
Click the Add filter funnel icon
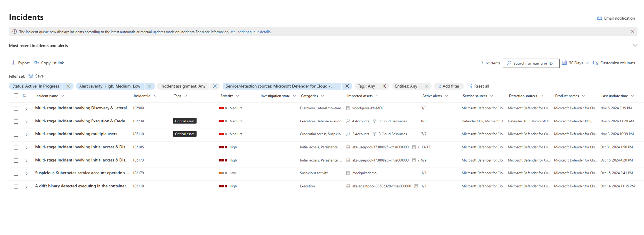pyautogui.click(x=439, y=86)
